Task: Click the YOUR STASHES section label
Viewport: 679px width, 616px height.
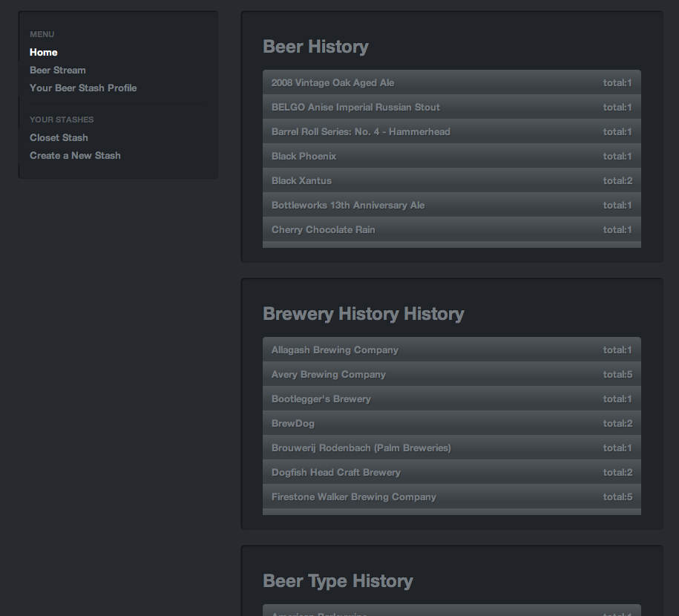Action: (x=62, y=119)
